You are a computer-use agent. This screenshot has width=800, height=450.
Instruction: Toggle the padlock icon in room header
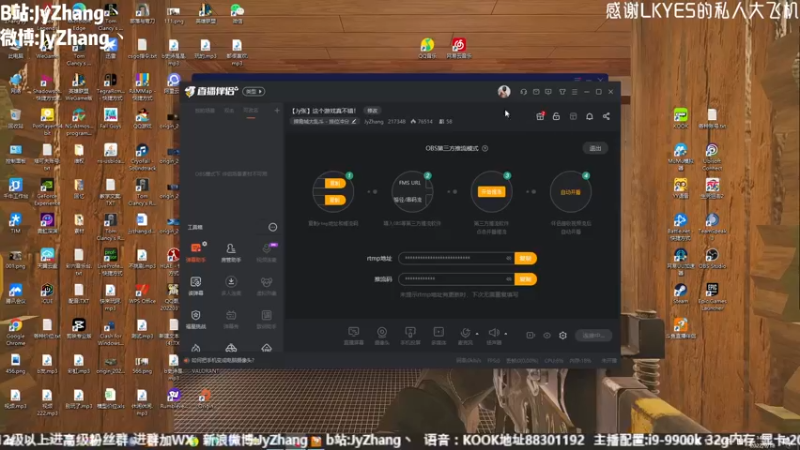(x=556, y=116)
